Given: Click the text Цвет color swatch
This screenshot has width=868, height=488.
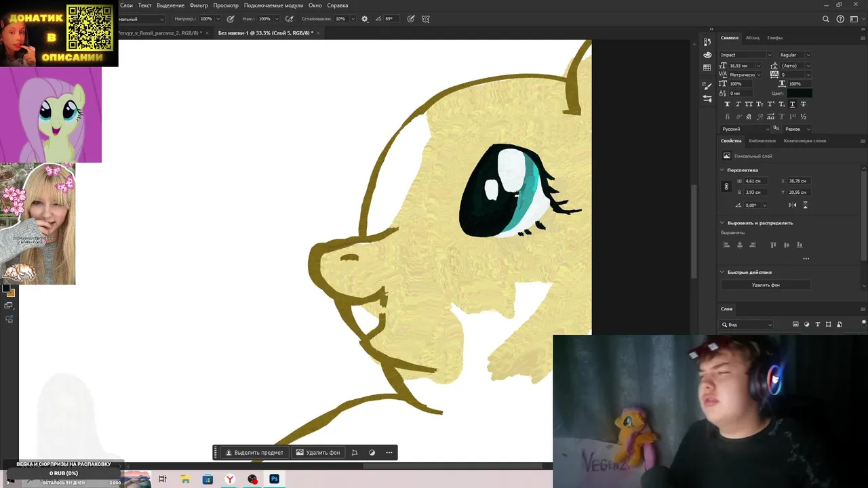Looking at the screenshot, I should point(800,93).
